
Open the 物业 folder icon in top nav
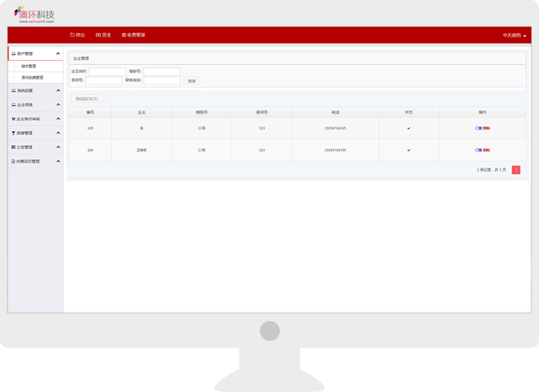tap(72, 35)
